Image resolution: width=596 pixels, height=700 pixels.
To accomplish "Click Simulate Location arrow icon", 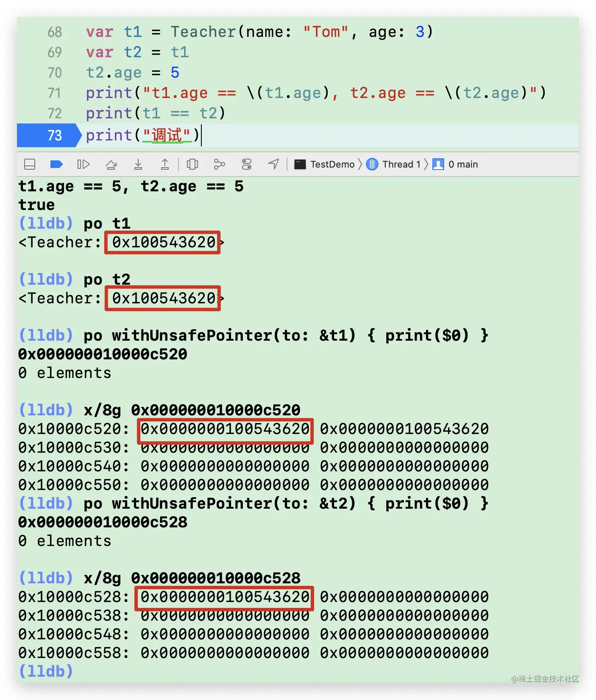I will (x=274, y=164).
